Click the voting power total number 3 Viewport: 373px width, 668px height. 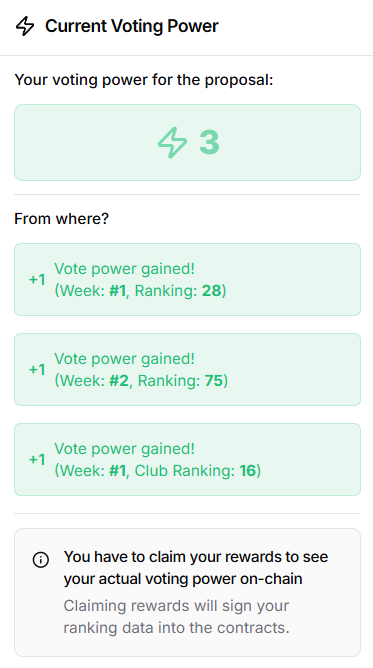[209, 142]
